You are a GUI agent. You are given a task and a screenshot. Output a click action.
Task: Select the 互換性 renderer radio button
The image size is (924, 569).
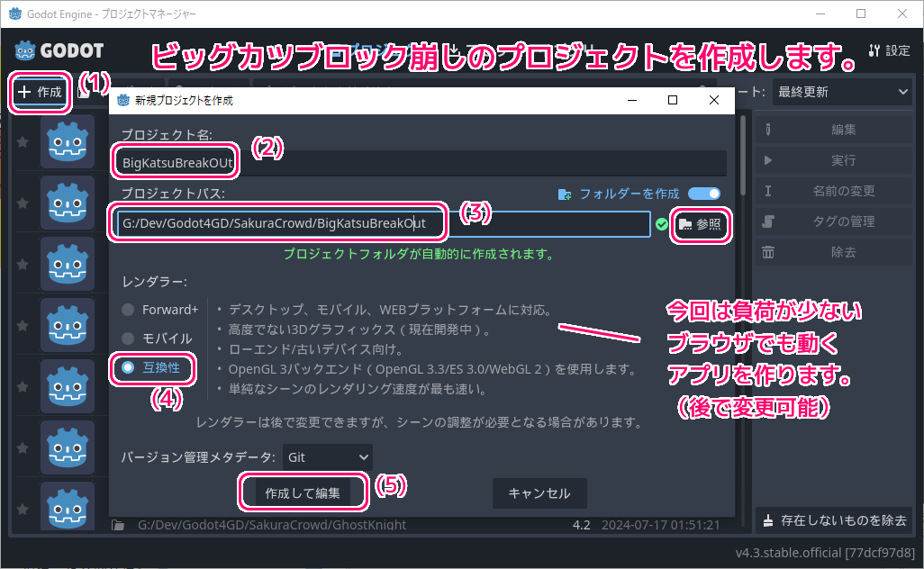click(x=128, y=367)
